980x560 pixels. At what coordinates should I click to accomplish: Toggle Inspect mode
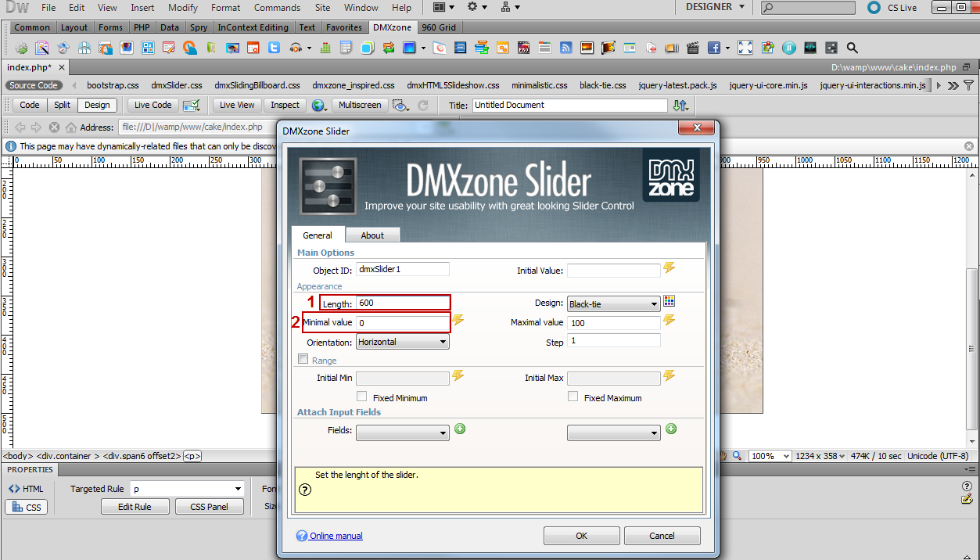285,105
